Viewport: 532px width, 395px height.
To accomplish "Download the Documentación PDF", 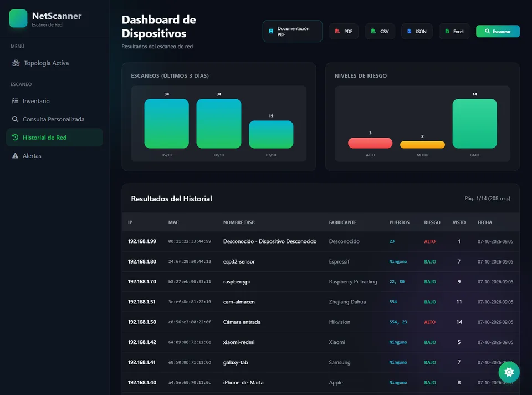I will click(293, 31).
